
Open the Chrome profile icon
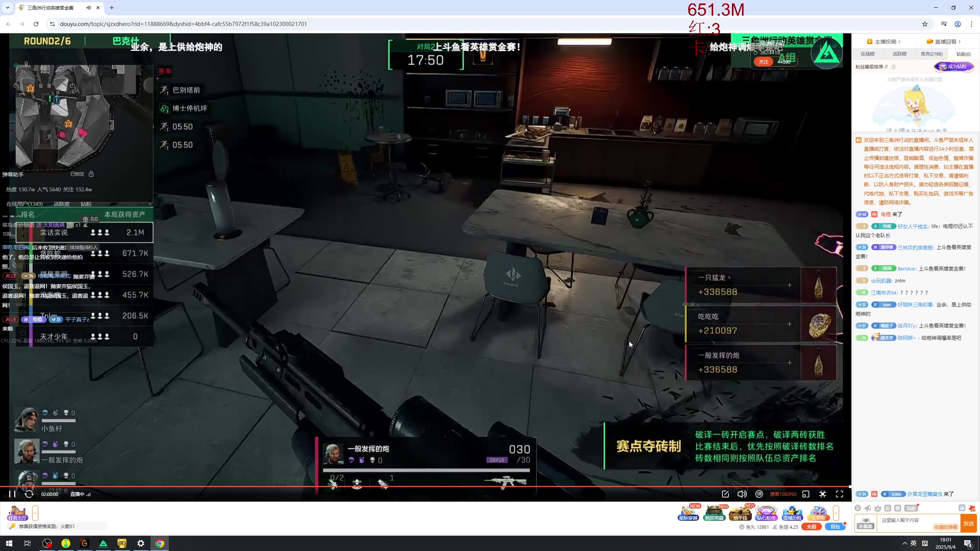[x=958, y=24]
